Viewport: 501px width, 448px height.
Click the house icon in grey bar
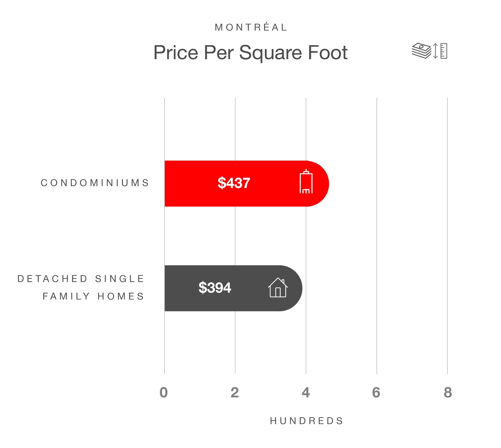coord(278,288)
